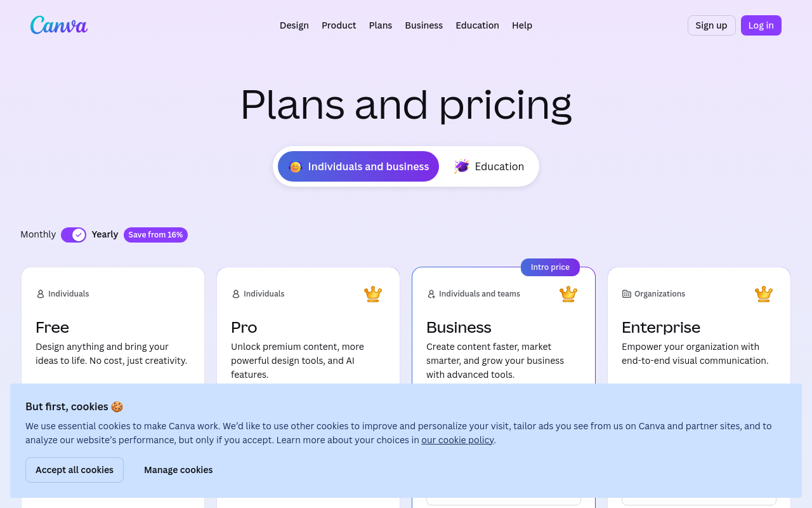
Task: Click the Canva logo
Action: (x=59, y=25)
